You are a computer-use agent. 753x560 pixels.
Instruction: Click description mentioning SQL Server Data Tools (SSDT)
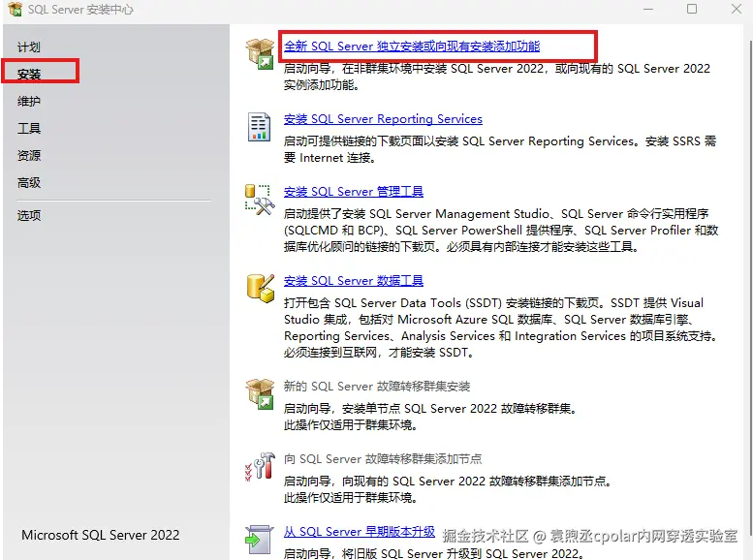coord(501,327)
